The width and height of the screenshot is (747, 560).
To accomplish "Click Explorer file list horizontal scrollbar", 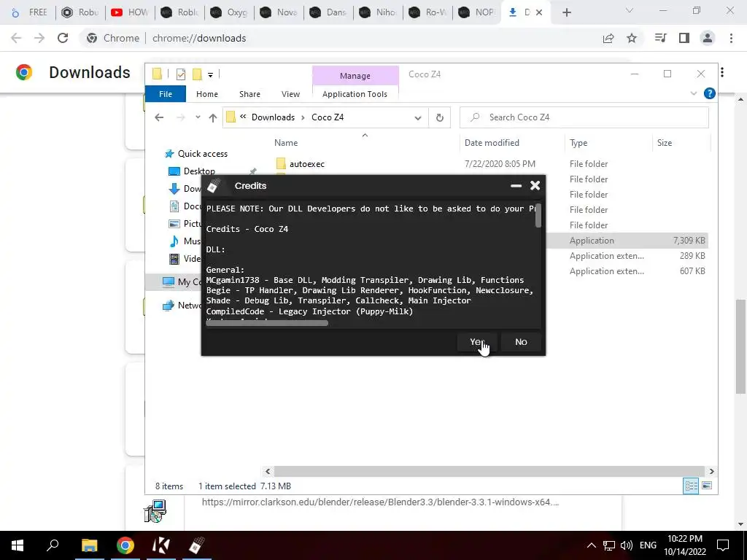I will (x=489, y=472).
